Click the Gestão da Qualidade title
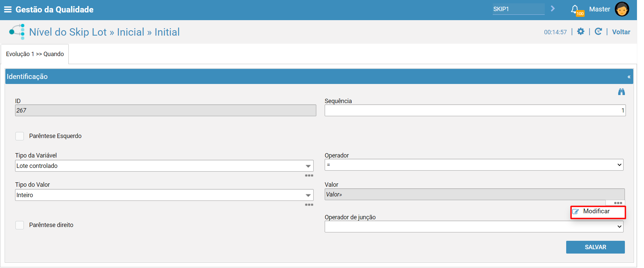The width and height of the screenshot is (644, 268). point(55,9)
